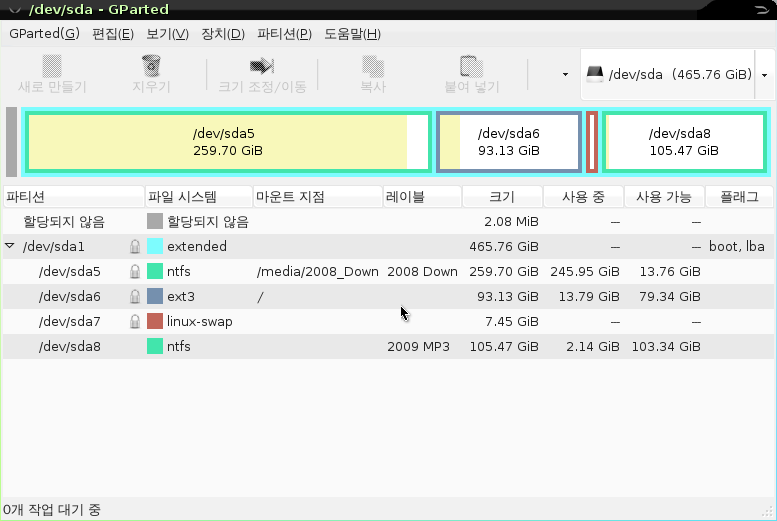
Task: Select the unallocated (할당되지 않음) partition row
Action: pos(388,222)
